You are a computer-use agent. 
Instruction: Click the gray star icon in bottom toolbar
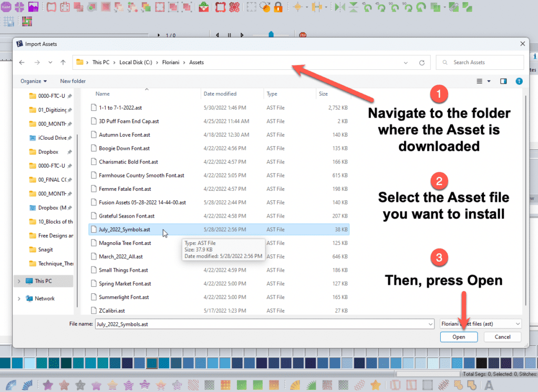pos(80,385)
